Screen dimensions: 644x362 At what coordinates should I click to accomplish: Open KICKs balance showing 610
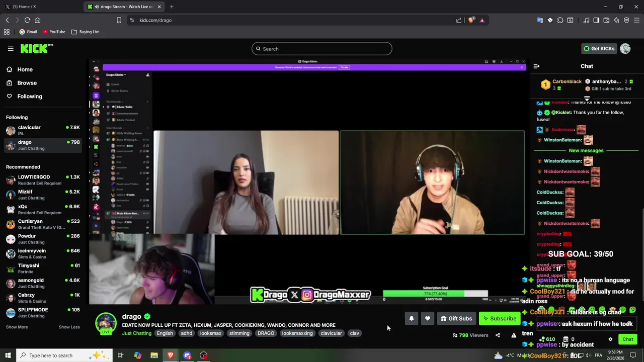click(547, 339)
